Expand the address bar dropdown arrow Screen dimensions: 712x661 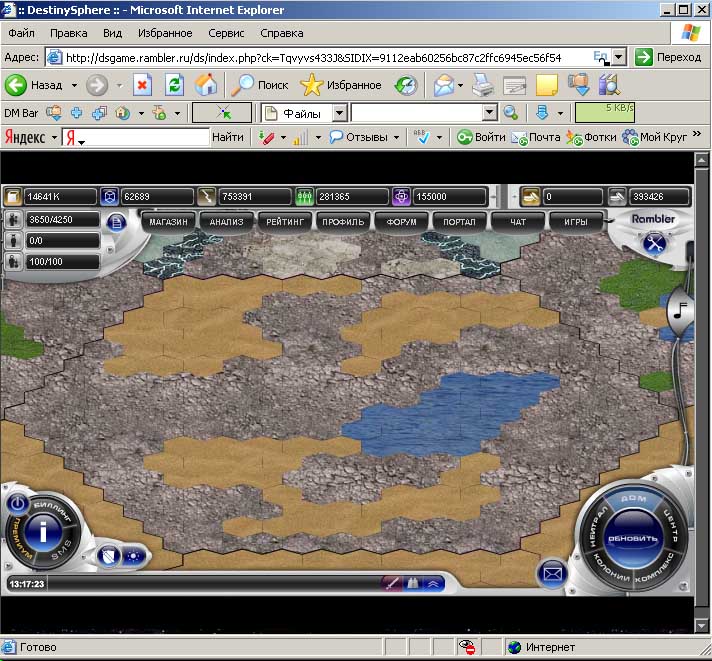point(618,57)
